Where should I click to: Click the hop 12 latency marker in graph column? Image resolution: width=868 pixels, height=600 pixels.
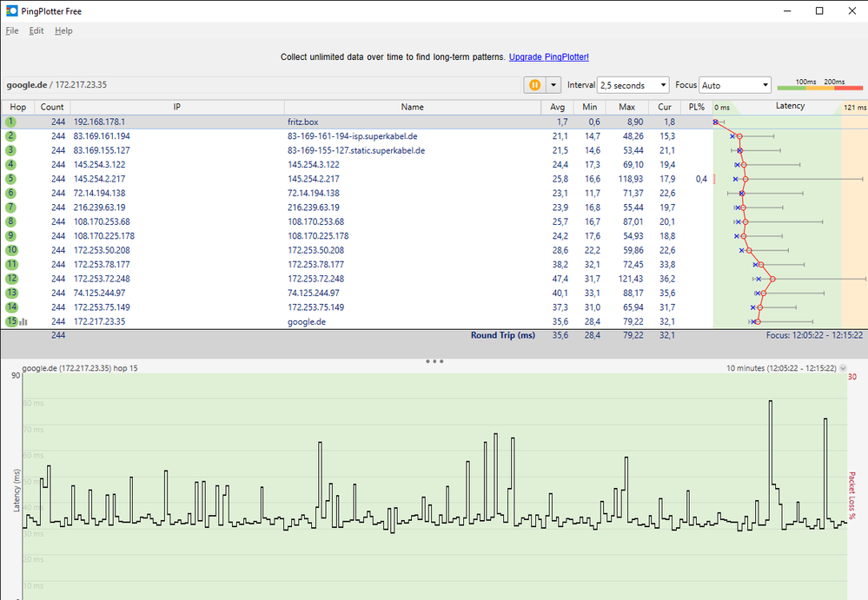pyautogui.click(x=772, y=279)
